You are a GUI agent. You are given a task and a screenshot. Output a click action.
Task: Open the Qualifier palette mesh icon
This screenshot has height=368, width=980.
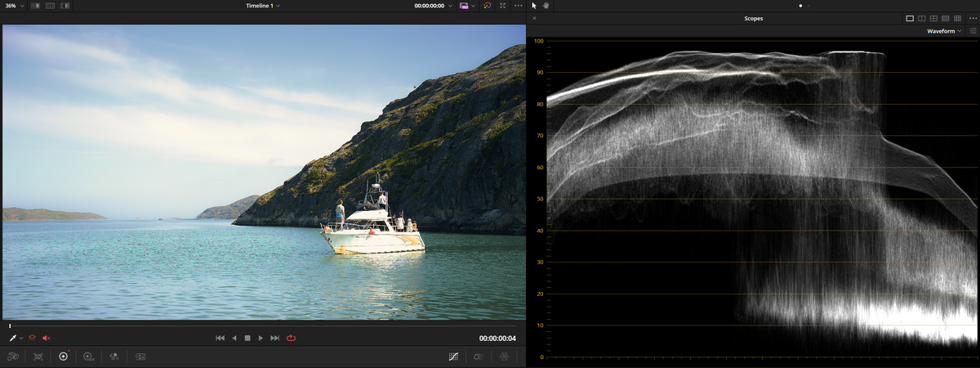point(505,357)
